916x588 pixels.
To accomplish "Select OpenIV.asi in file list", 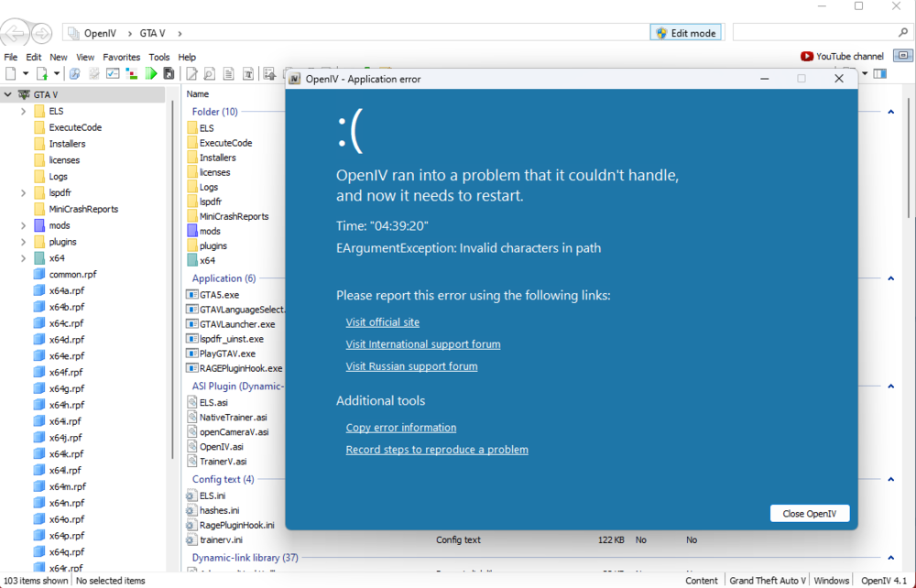I will point(222,447).
